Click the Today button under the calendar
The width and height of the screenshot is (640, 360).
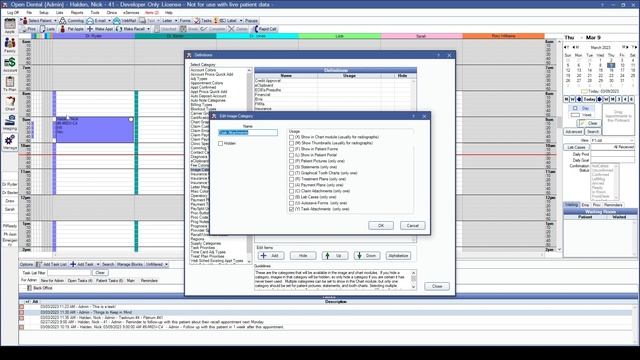click(589, 99)
